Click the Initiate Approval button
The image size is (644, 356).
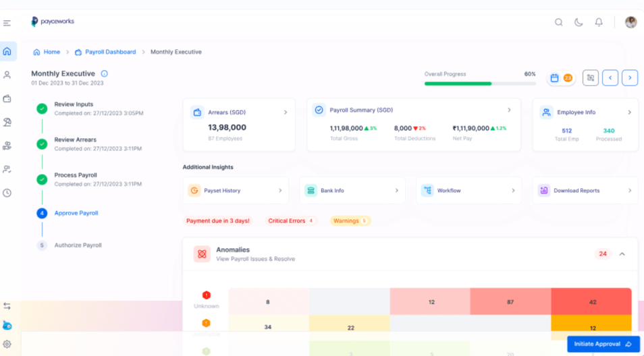click(x=603, y=344)
